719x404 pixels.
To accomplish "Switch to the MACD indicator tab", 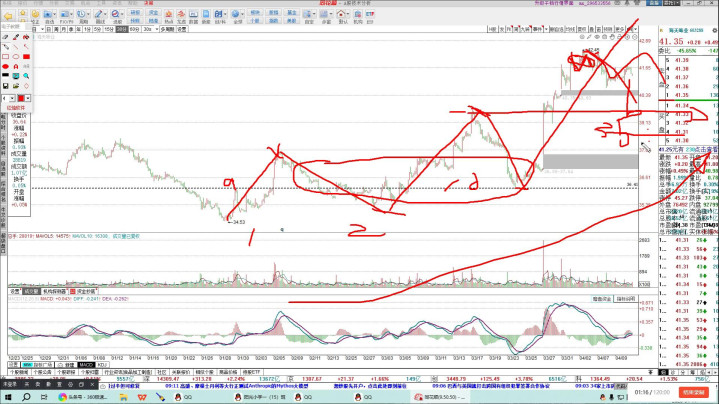I will coord(86,365).
